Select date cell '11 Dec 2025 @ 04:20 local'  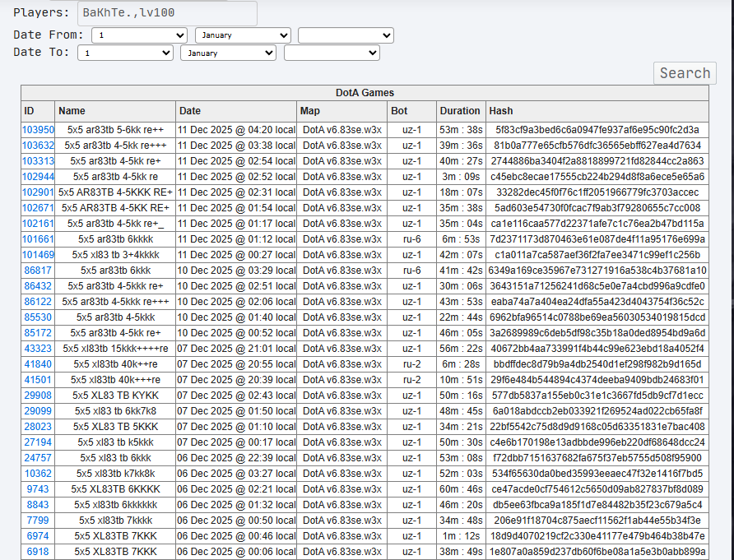point(236,130)
